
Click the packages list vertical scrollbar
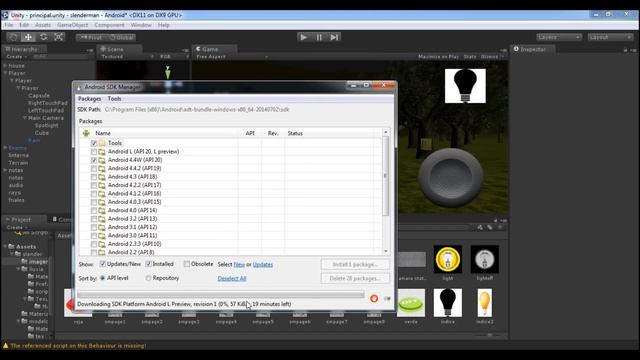[385, 176]
